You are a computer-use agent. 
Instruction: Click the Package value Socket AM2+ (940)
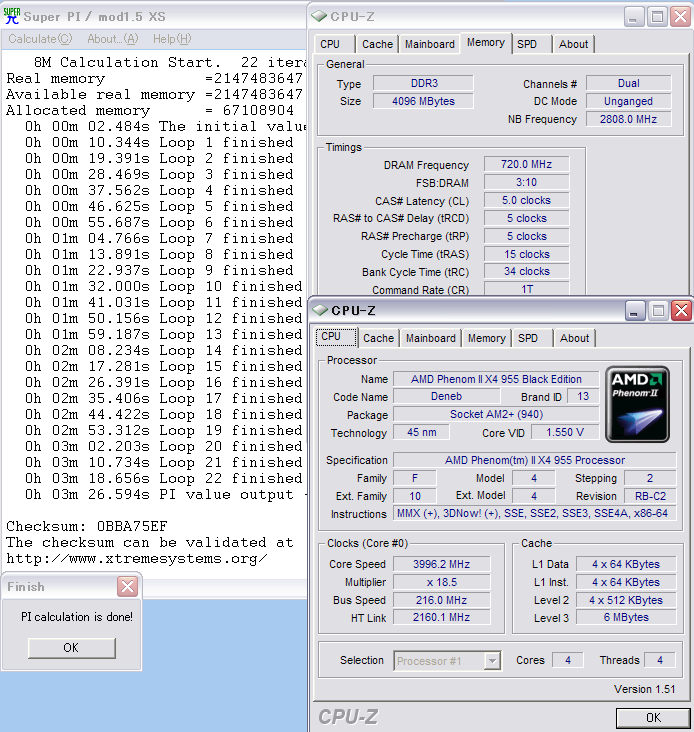pyautogui.click(x=496, y=414)
